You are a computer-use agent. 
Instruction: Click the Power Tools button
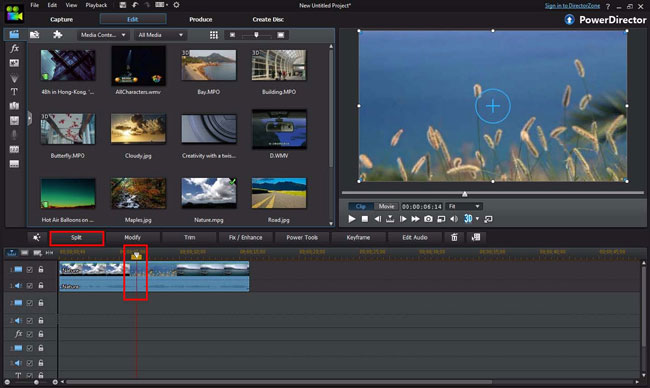pyautogui.click(x=302, y=238)
